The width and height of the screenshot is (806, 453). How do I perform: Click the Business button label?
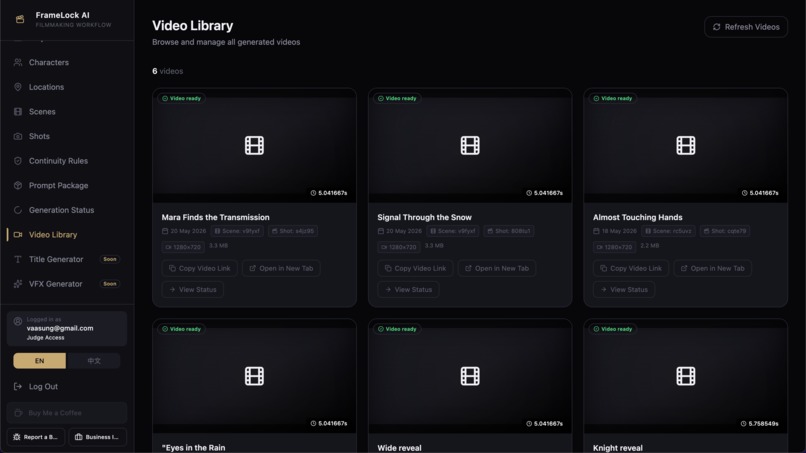pos(102,437)
